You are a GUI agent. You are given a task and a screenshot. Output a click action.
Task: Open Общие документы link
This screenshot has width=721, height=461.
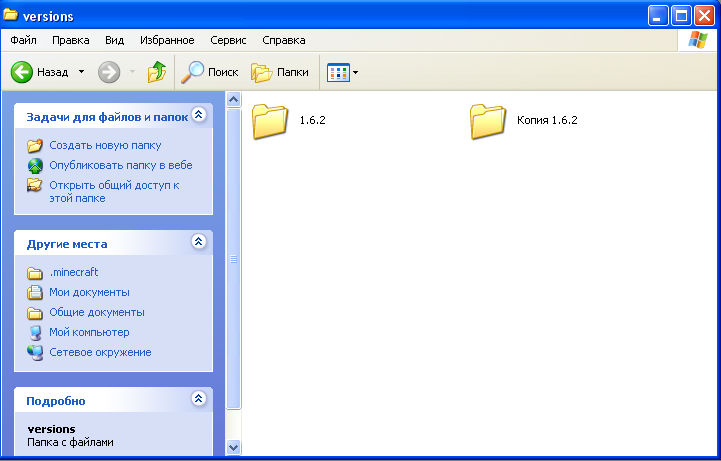pos(97,313)
